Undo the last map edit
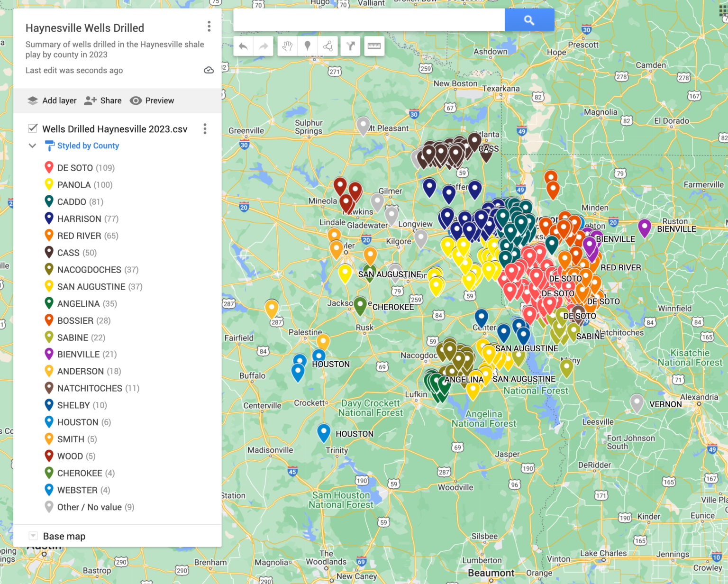 tap(243, 46)
